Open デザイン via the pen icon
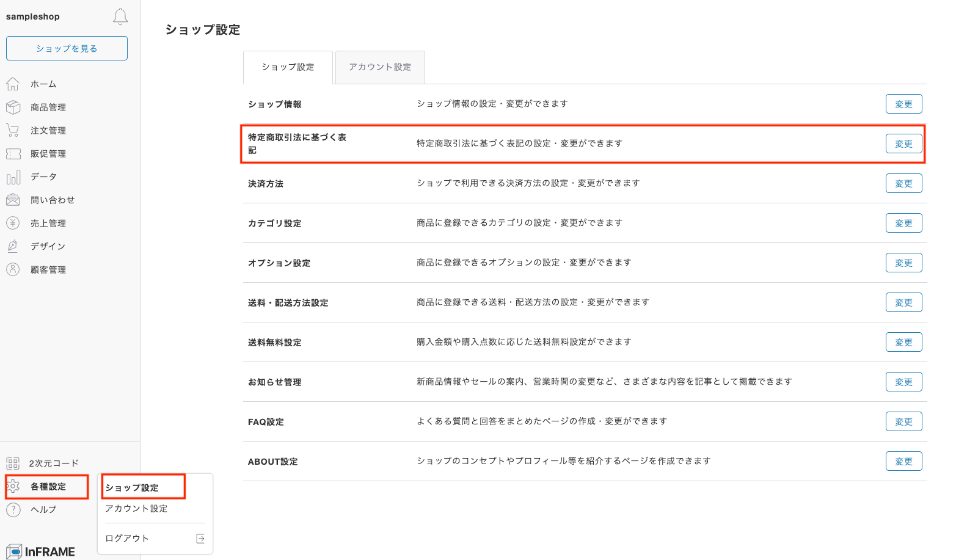The image size is (956, 560). point(13,246)
